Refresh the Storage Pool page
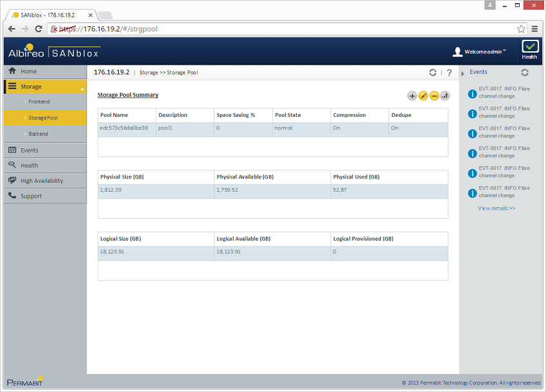Screen dimensions: 546x392 point(432,72)
